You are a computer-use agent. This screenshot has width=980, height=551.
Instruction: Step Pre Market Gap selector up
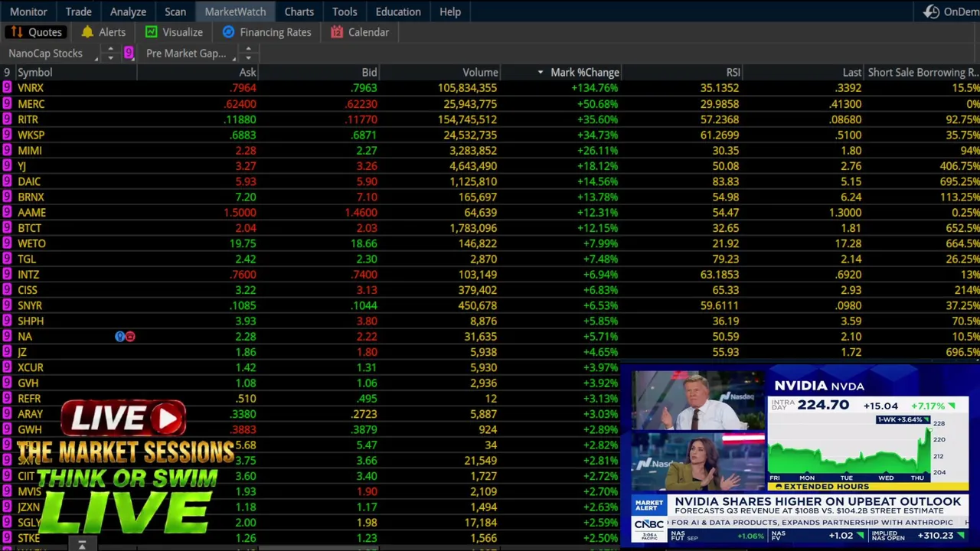(x=248, y=50)
